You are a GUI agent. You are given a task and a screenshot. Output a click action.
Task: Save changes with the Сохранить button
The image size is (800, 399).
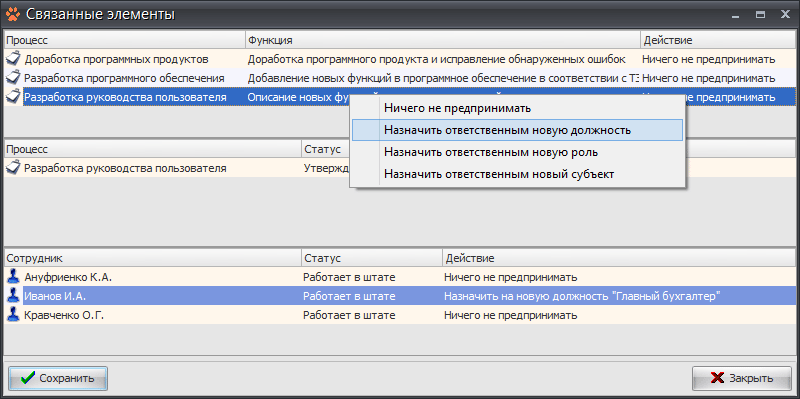tap(58, 378)
